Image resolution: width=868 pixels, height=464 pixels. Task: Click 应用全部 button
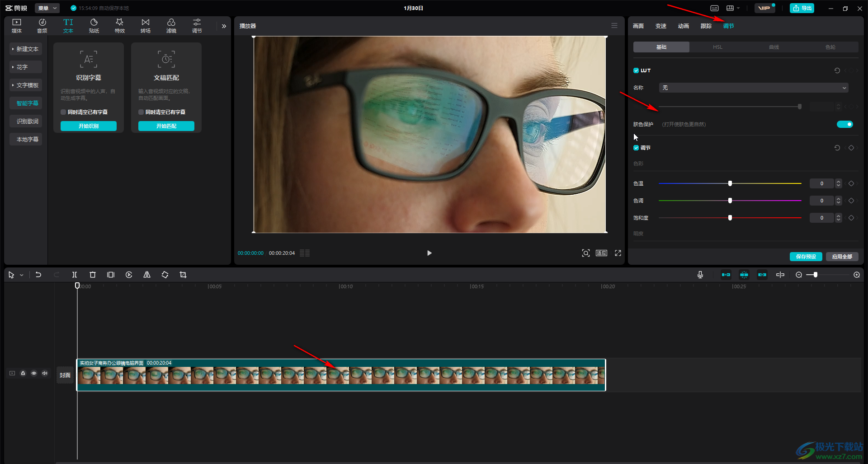coord(842,257)
